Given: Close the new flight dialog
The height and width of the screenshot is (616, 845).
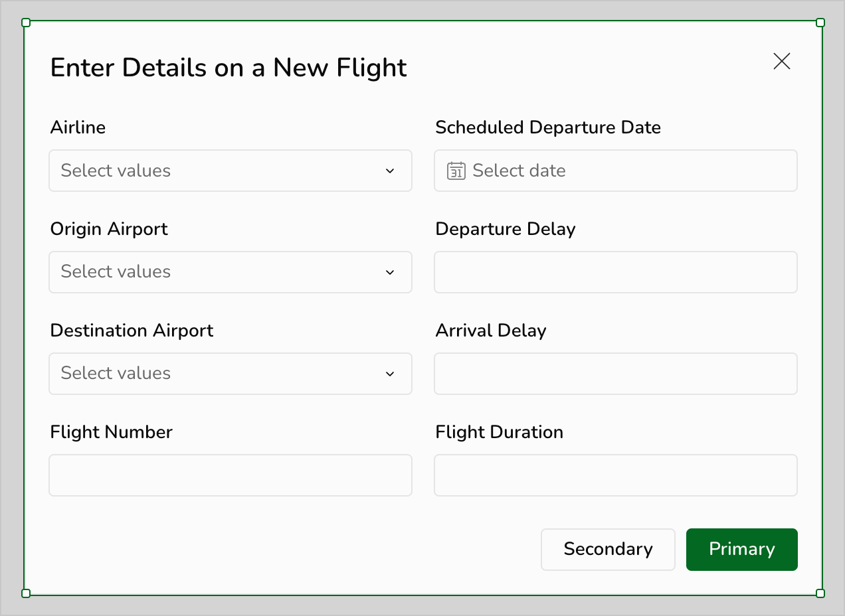Looking at the screenshot, I should coord(782,61).
